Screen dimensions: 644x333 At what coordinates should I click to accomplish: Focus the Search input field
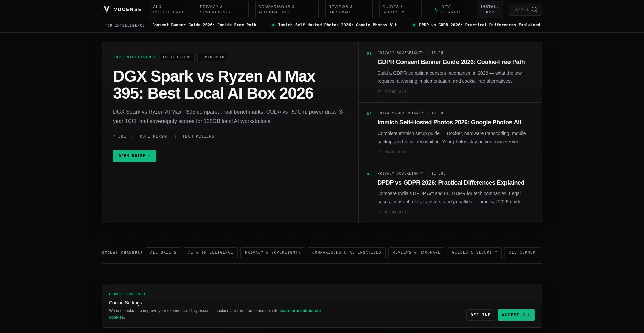pos(525,9)
